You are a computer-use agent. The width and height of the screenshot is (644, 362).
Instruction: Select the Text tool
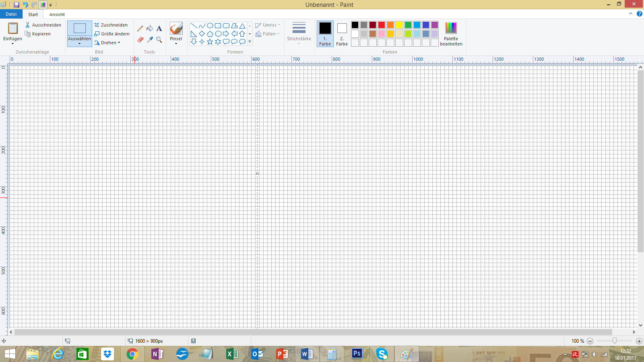(159, 29)
